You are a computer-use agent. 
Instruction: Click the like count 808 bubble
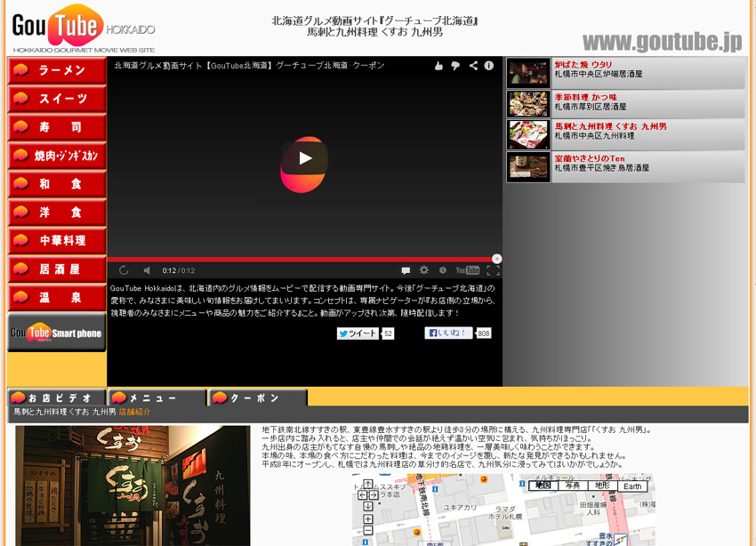click(x=483, y=333)
